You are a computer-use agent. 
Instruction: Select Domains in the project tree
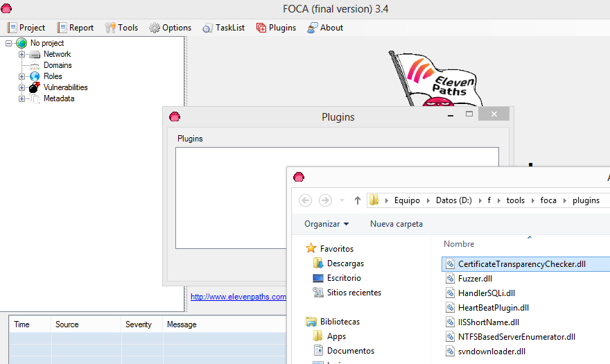[58, 65]
